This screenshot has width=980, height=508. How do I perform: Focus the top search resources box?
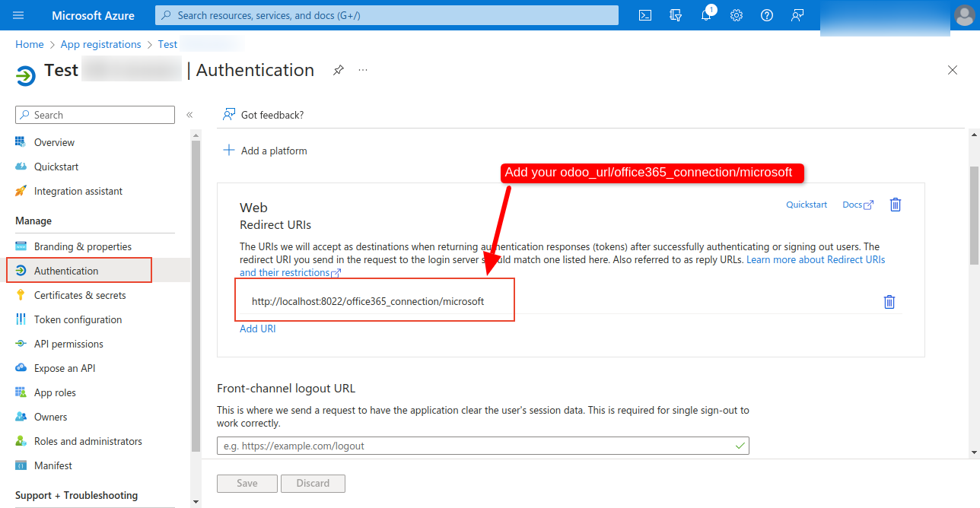(x=387, y=15)
